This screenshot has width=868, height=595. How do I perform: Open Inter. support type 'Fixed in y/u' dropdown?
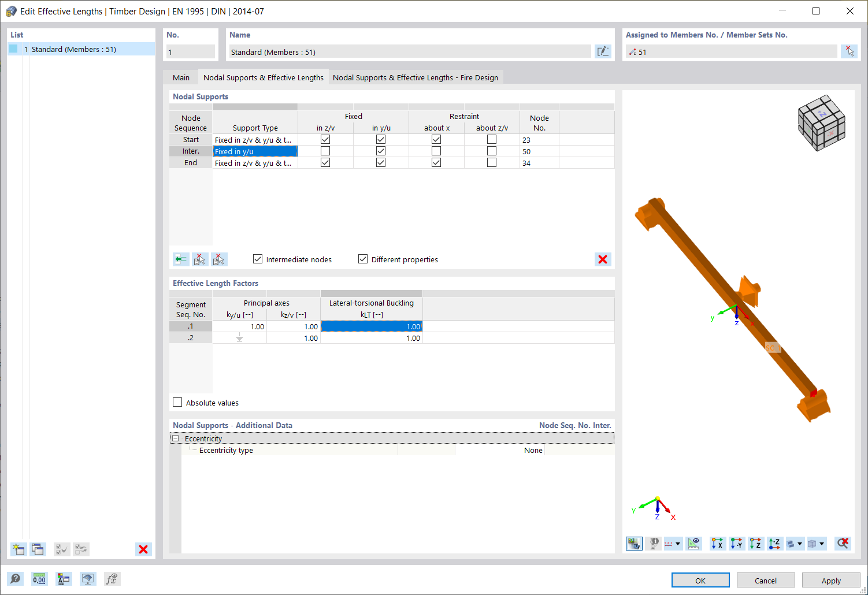click(x=255, y=151)
